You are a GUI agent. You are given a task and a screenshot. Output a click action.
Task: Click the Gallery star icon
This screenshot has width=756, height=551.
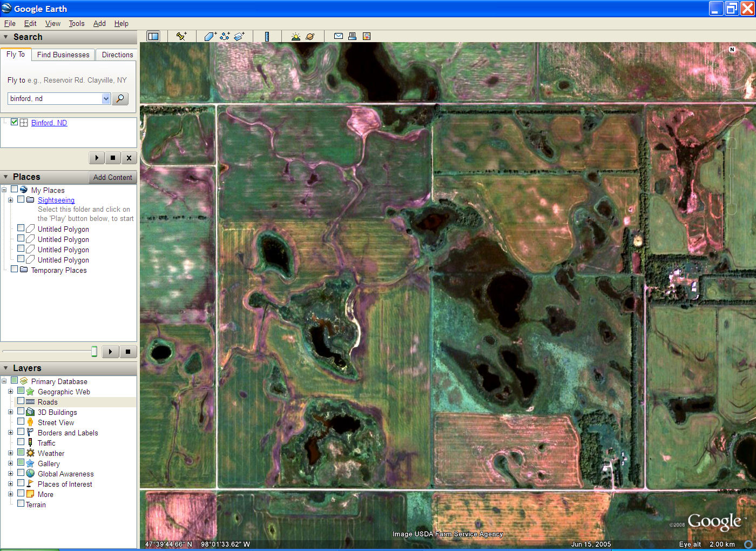point(30,463)
